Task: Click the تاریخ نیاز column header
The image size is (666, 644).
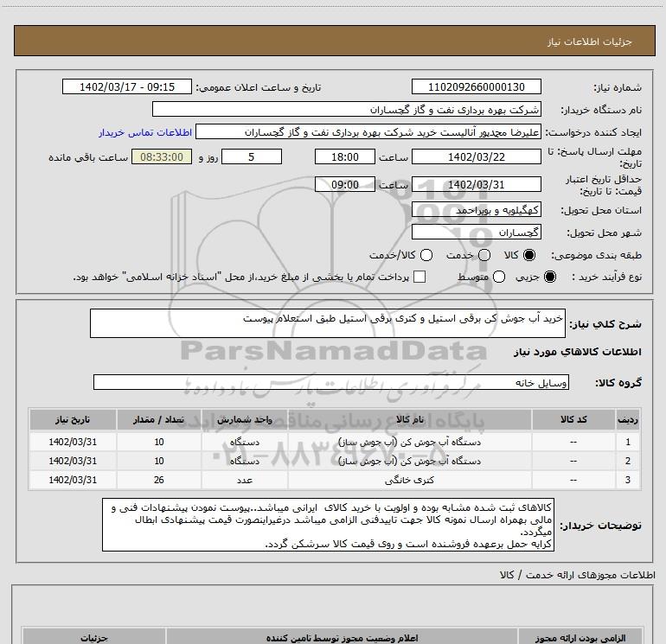Action: click(x=73, y=420)
